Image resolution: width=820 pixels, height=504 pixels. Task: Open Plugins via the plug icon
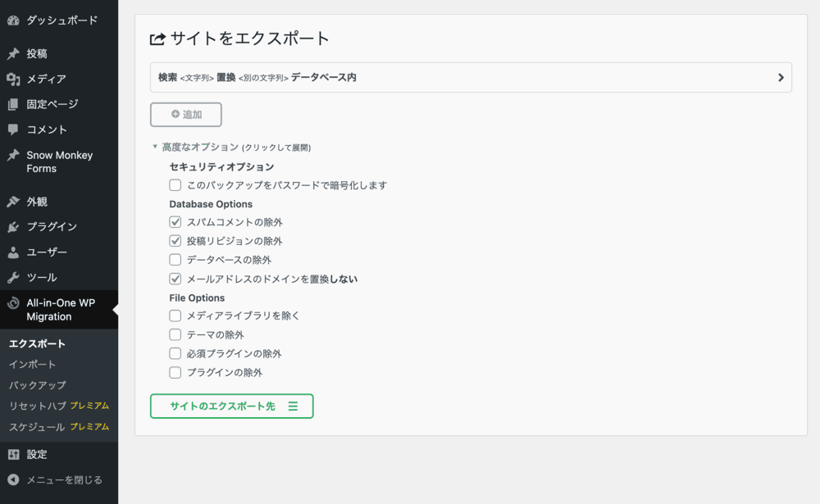click(x=12, y=227)
